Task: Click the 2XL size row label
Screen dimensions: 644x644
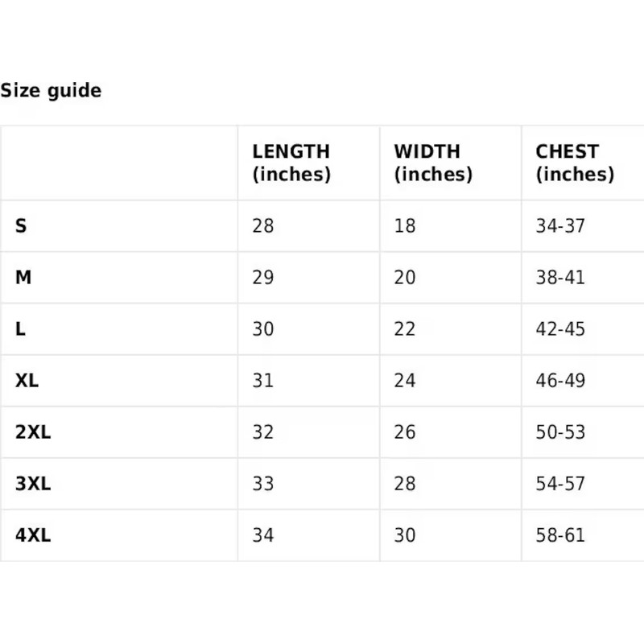Action: point(33,432)
